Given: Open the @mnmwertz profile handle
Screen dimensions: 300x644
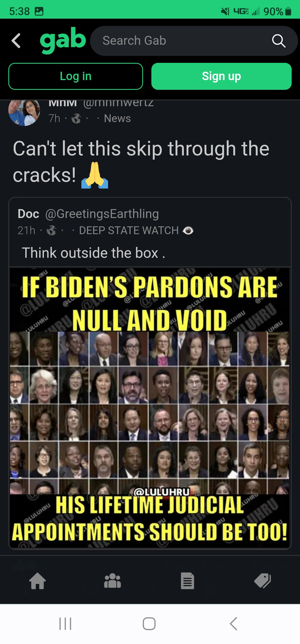Looking at the screenshot, I should point(118,103).
